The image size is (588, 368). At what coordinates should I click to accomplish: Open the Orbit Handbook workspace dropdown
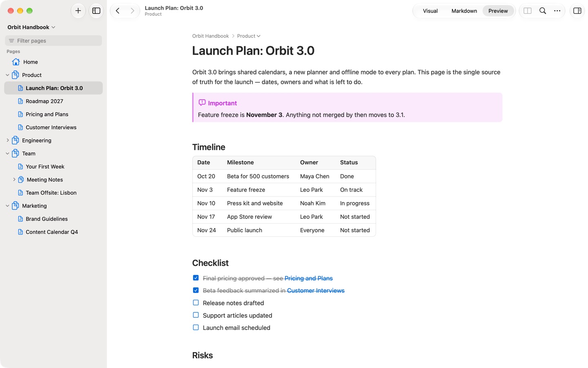31,27
